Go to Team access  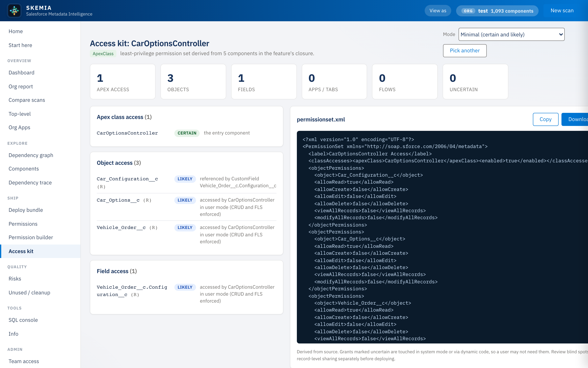(40, 361)
